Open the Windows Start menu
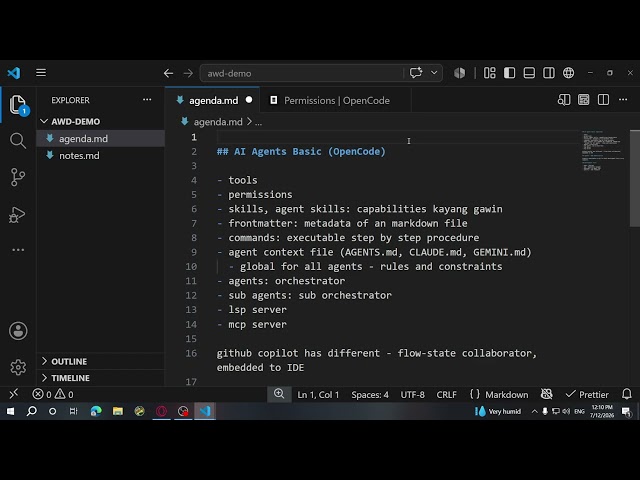The width and height of the screenshot is (640, 480). click(11, 411)
